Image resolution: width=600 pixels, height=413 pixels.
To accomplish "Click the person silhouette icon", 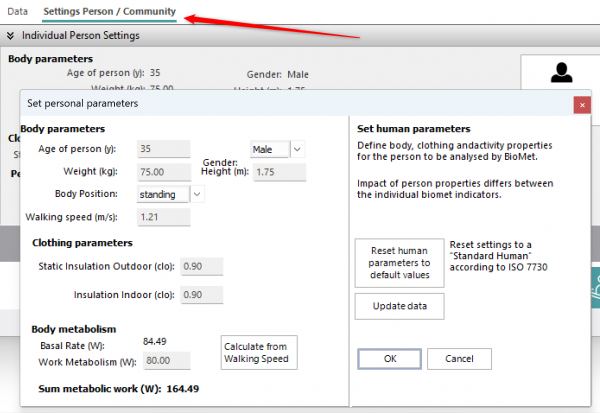I will (563, 72).
